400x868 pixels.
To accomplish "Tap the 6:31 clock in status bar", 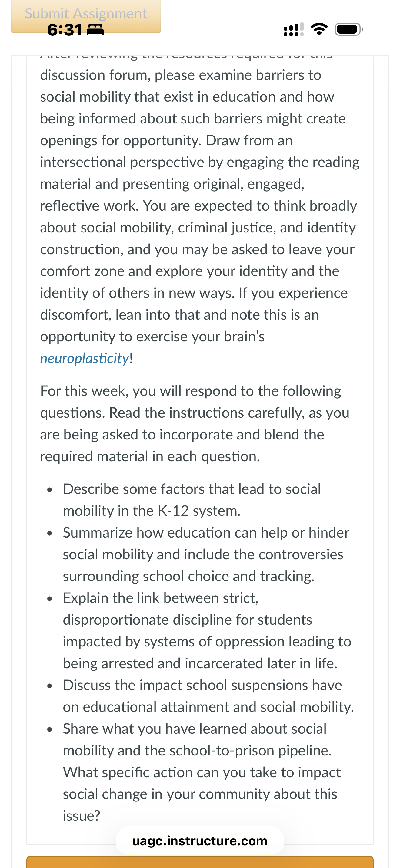I will tap(65, 30).
